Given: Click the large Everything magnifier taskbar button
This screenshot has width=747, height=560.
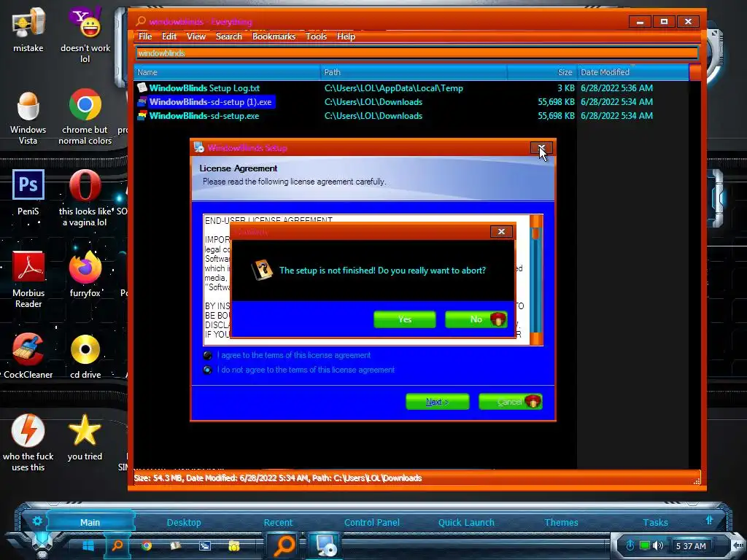Looking at the screenshot, I should point(285,545).
